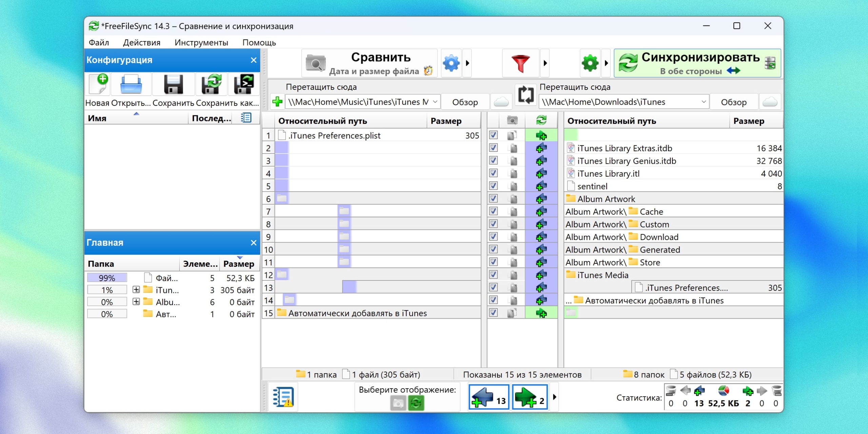Click FreeFileSync app icon in title bar
The height and width of the screenshot is (434, 868).
tap(94, 26)
